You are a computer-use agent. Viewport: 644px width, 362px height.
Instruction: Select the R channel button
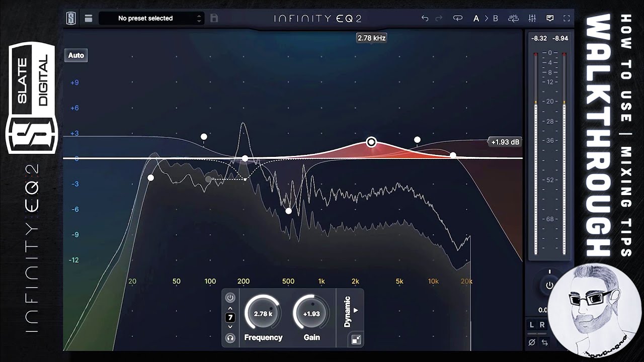coord(542,325)
